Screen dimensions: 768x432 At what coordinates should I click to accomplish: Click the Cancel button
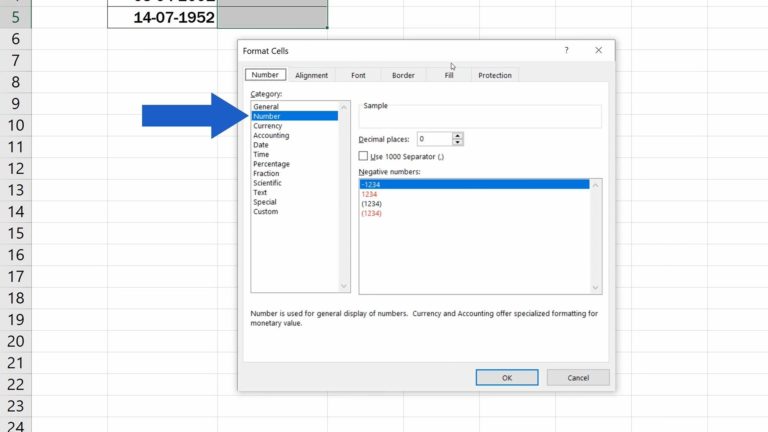tap(578, 378)
